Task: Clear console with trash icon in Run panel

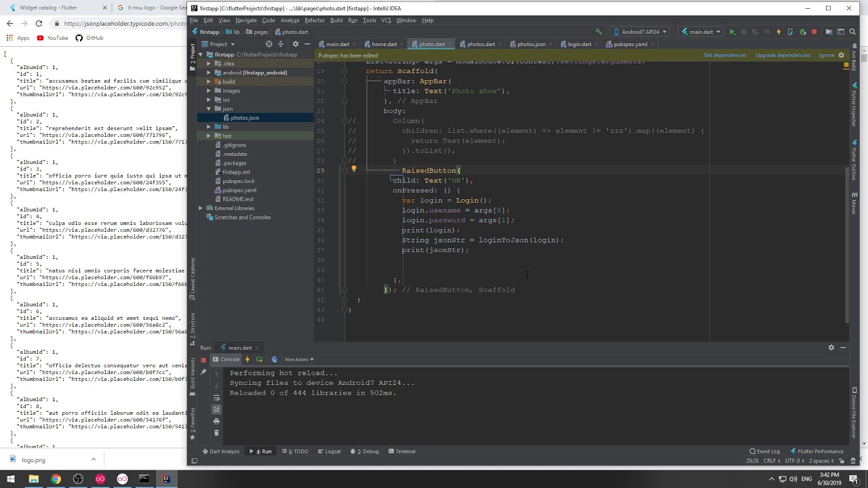Action: pyautogui.click(x=216, y=432)
